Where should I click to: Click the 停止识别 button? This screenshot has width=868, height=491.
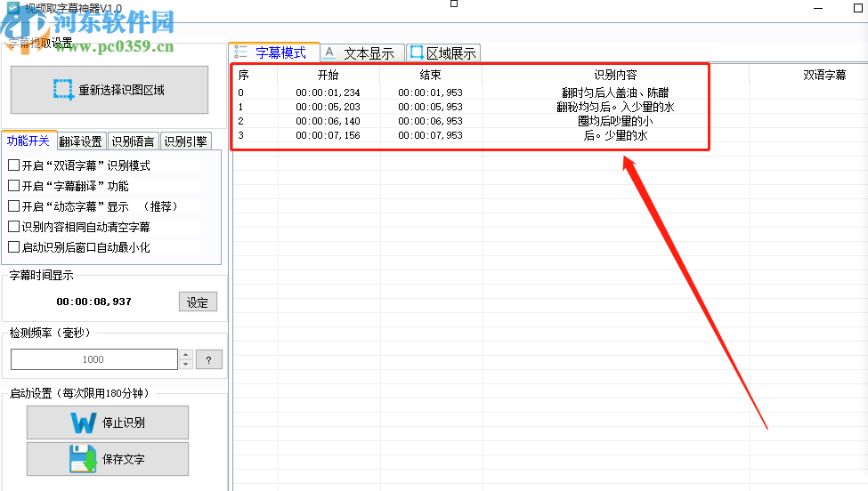point(108,423)
